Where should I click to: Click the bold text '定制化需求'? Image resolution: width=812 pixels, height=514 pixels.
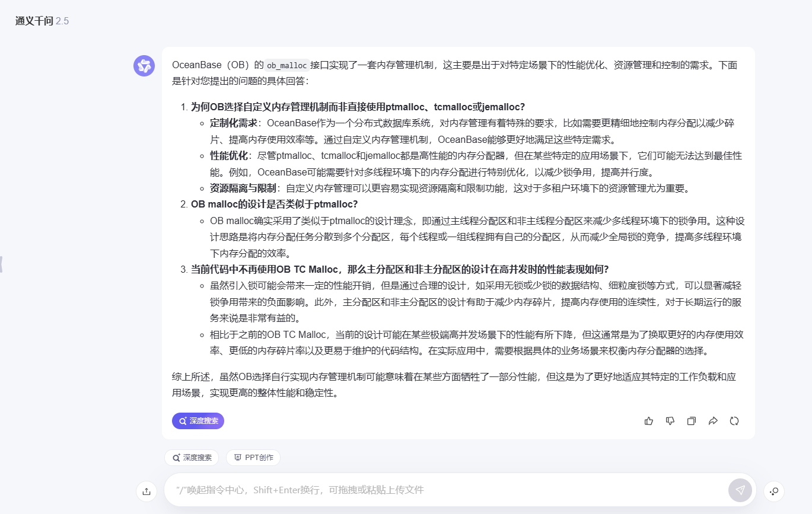pos(234,123)
